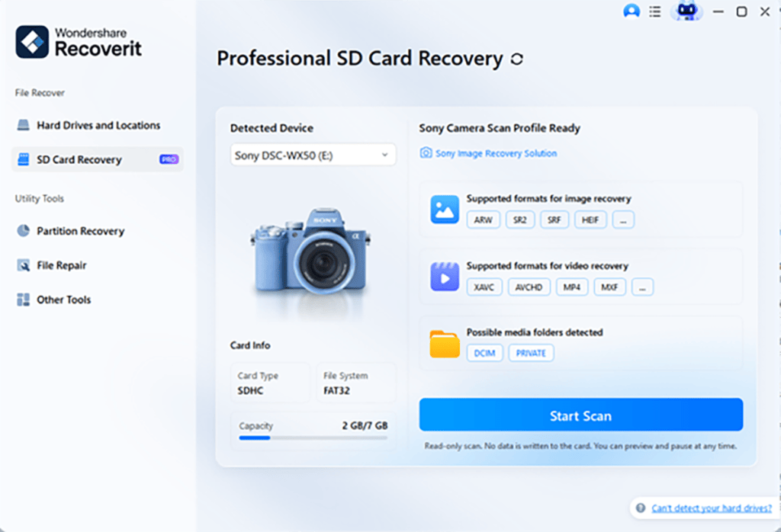Click the Start Scan button

(580, 415)
